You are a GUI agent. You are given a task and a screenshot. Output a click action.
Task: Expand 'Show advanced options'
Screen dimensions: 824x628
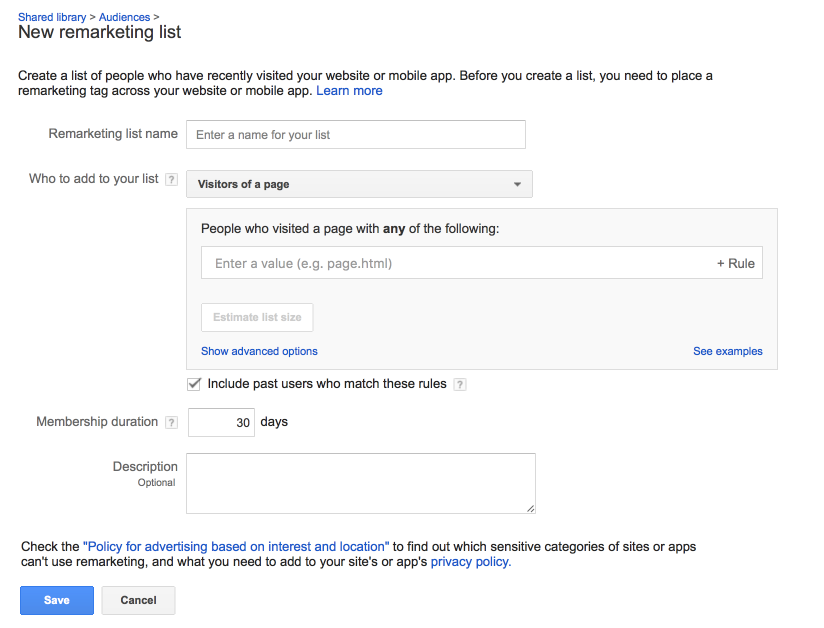[259, 351]
